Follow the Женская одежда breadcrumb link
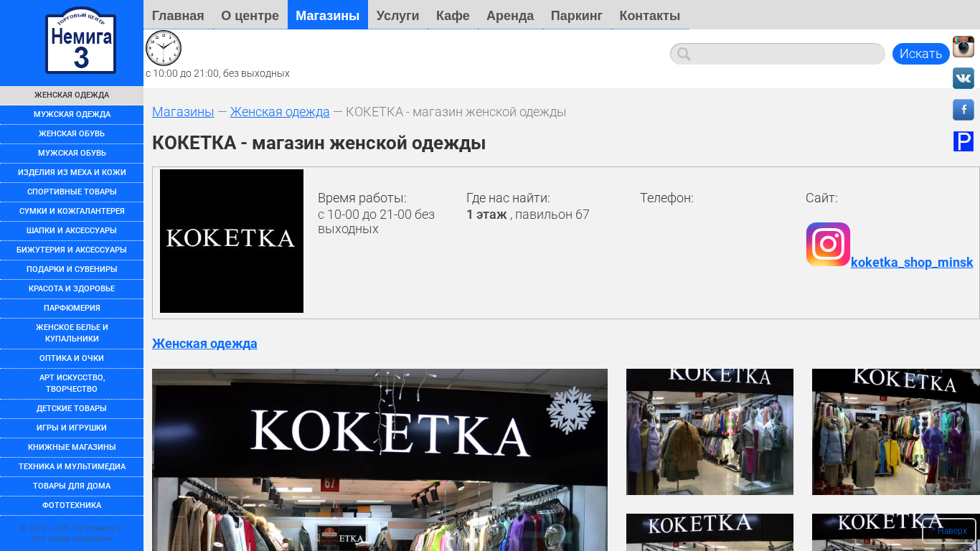The height and width of the screenshot is (551, 980). coord(280,112)
